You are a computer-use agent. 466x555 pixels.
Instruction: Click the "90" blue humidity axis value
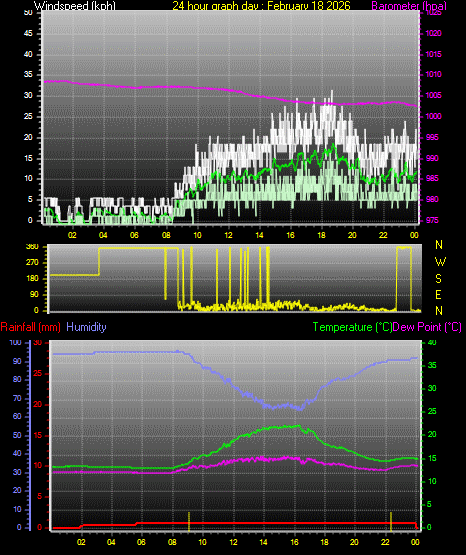pos(17,361)
